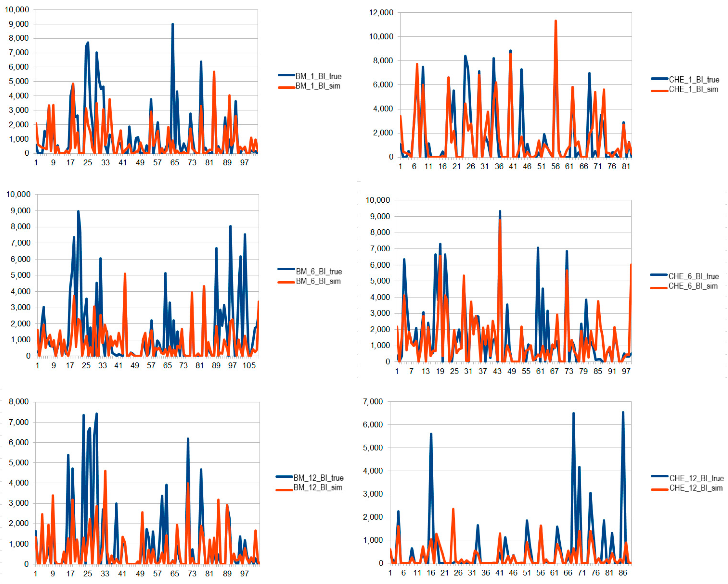The height and width of the screenshot is (584, 728).
Task: Click the CHE_12_BI_sim legend entry
Action: click(696, 488)
